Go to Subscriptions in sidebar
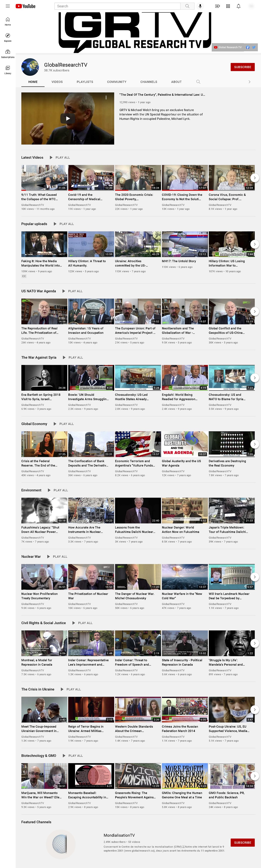Image resolution: width=261 pixels, height=868 pixels. point(8,53)
